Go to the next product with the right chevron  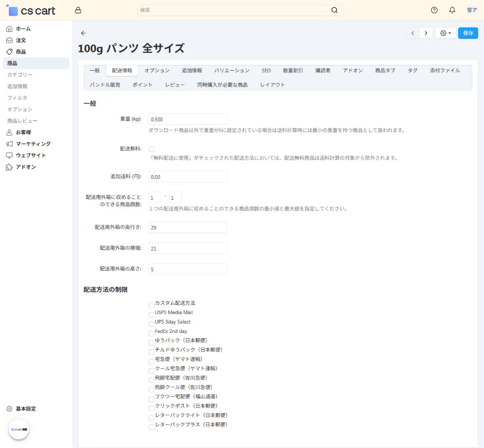(426, 33)
